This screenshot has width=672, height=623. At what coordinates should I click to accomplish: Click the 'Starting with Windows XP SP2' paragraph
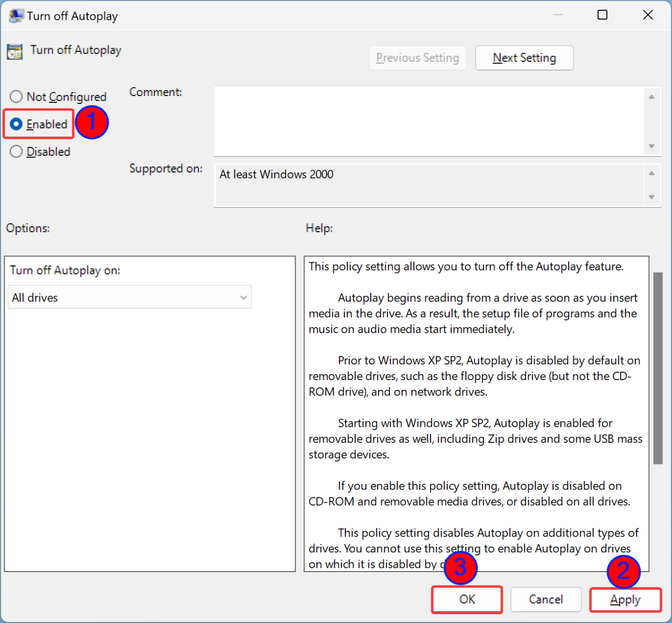pos(475,439)
